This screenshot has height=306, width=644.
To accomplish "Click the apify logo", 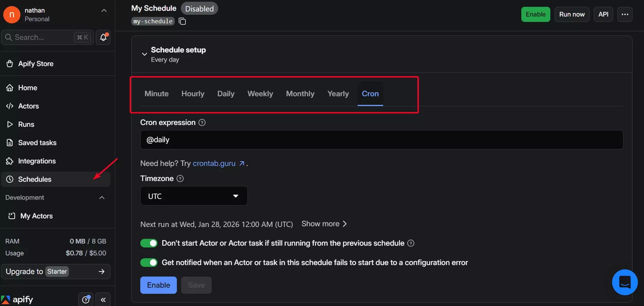I will tap(17, 300).
